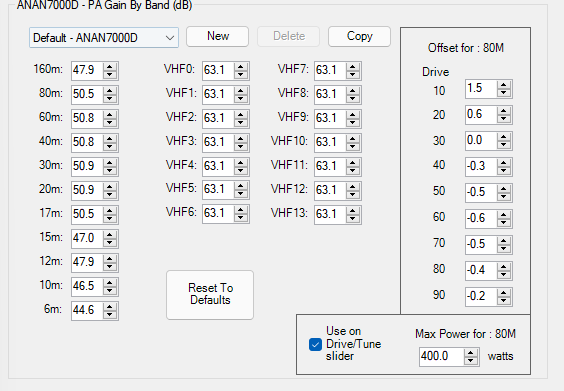Click the VHF9 gain value field
The height and width of the screenshot is (391, 564).
pyautogui.click(x=331, y=118)
